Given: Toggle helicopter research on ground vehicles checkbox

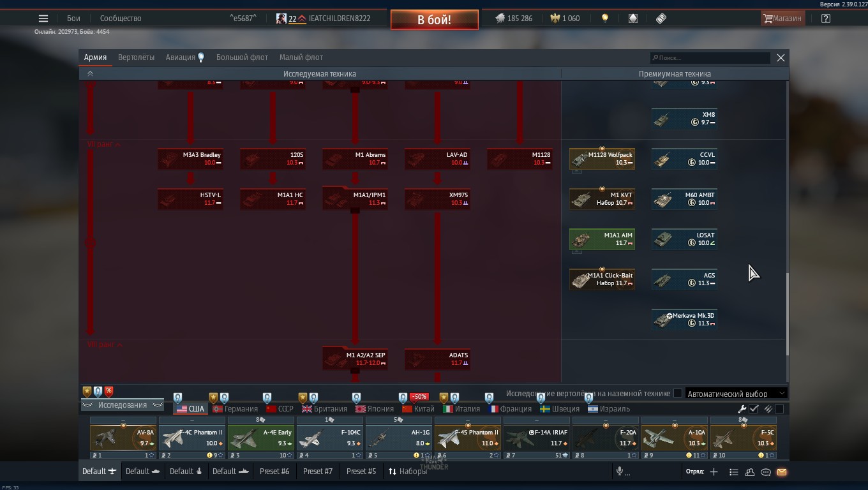Looking at the screenshot, I should pos(678,394).
